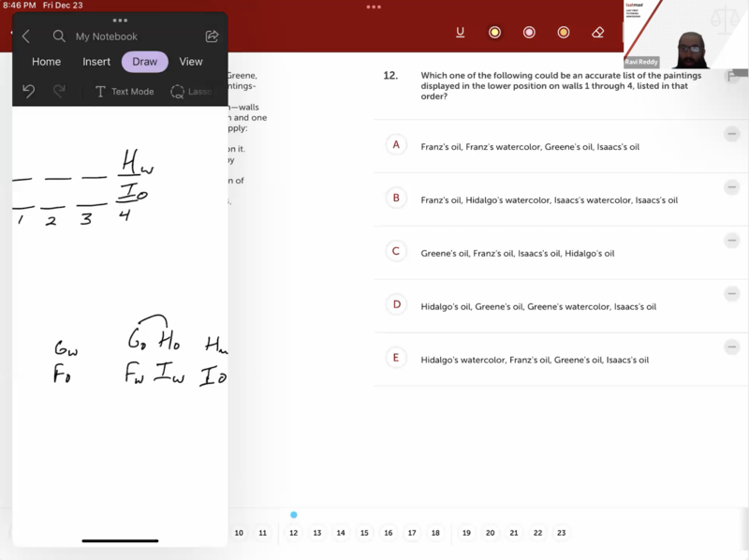749x560 pixels.
Task: Eliminate answer choice B using minus button
Action: pyautogui.click(x=732, y=187)
